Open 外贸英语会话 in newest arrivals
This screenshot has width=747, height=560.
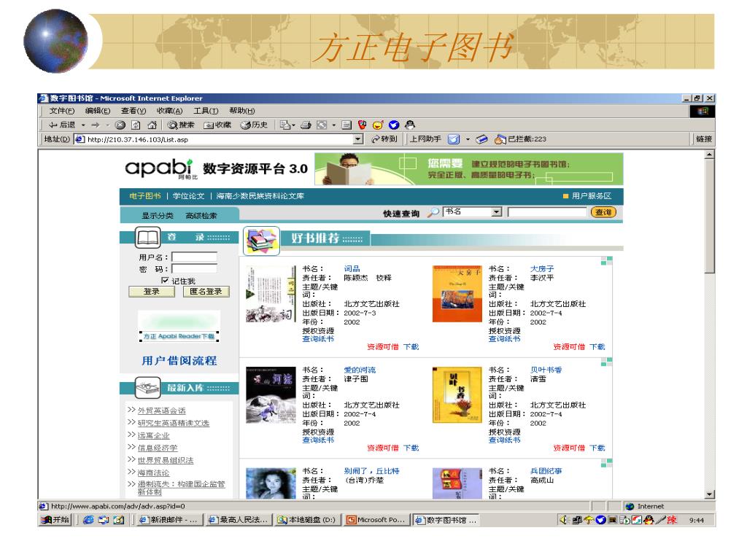pyautogui.click(x=161, y=411)
